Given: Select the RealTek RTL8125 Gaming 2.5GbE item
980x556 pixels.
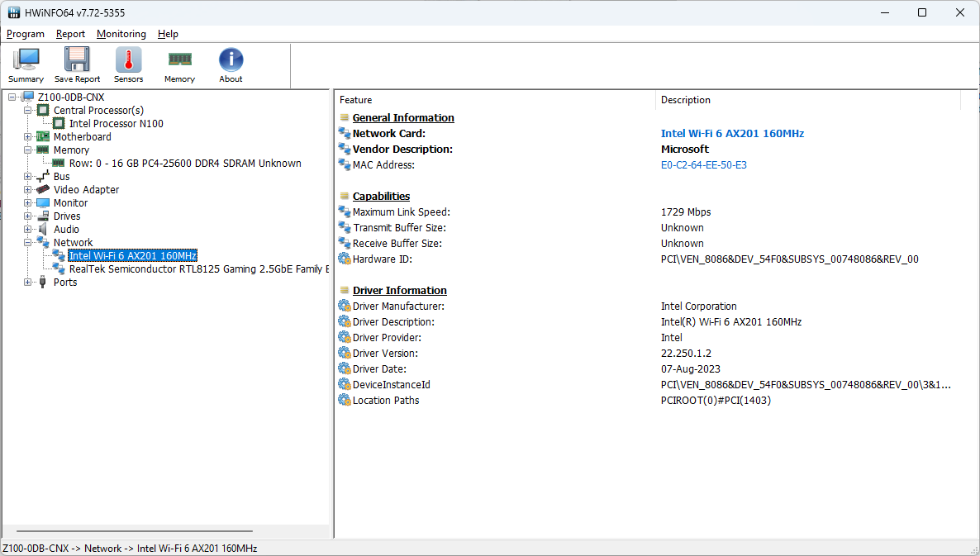Looking at the screenshot, I should click(199, 269).
